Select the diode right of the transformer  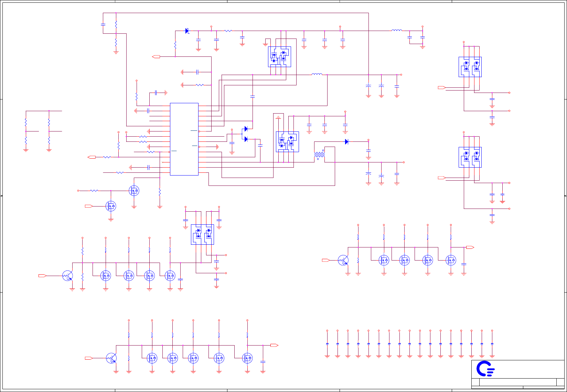click(346, 141)
